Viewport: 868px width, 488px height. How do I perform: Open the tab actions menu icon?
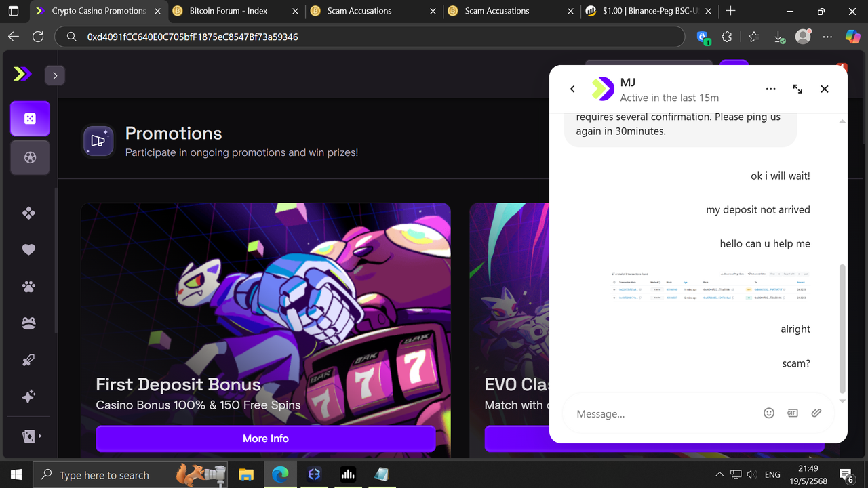(x=14, y=11)
